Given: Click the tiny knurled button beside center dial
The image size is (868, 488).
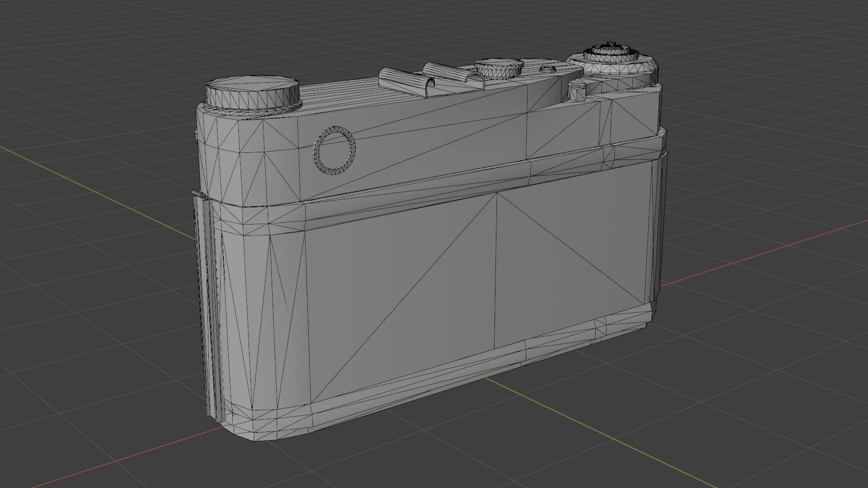Looking at the screenshot, I should click(x=547, y=69).
